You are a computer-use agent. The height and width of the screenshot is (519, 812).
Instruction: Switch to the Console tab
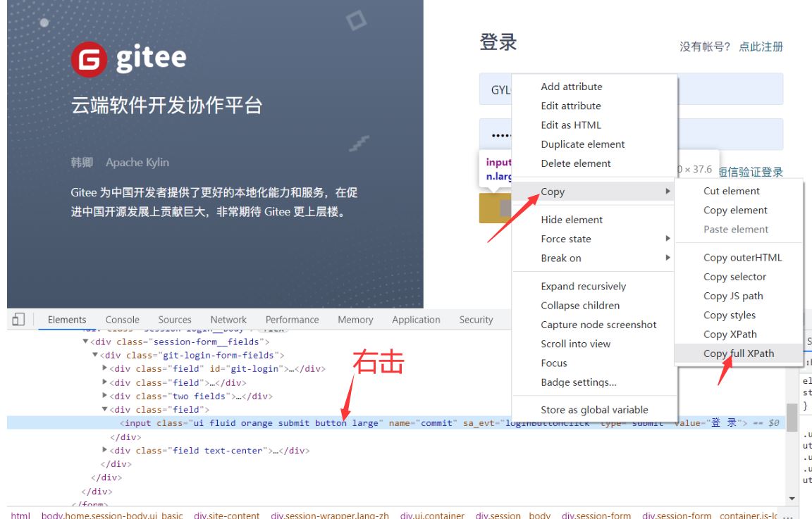tap(122, 319)
